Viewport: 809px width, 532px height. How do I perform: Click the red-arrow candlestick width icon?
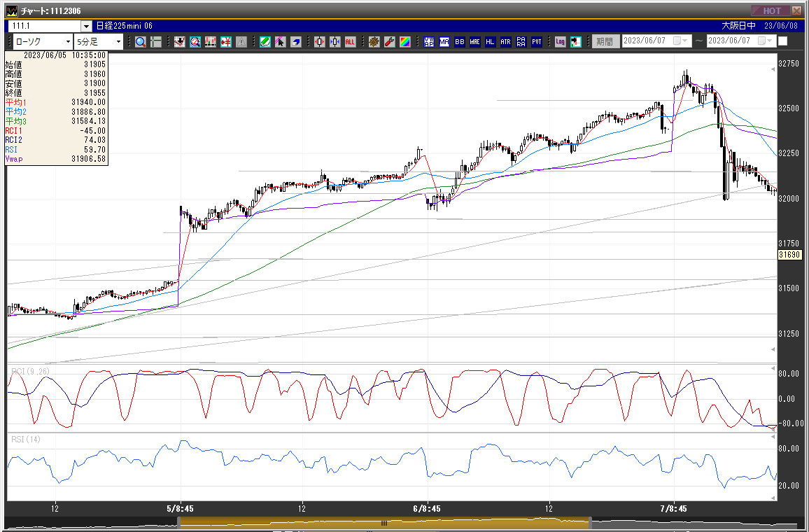coord(319,42)
